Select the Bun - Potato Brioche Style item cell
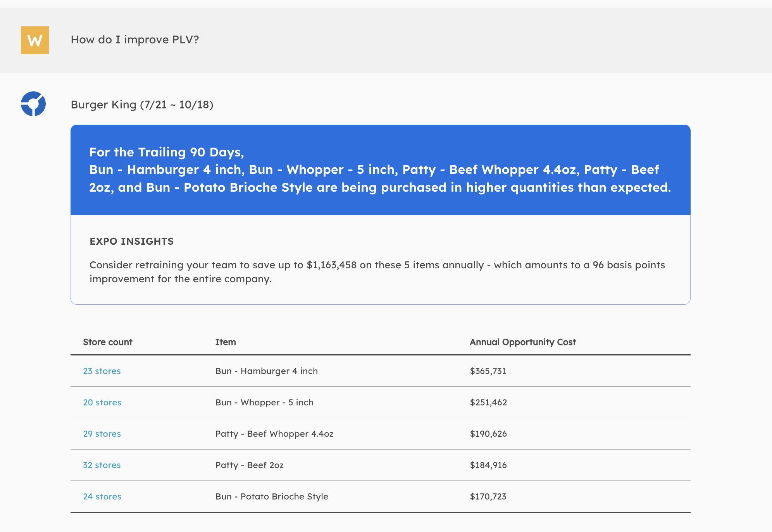772x532 pixels. (x=272, y=496)
